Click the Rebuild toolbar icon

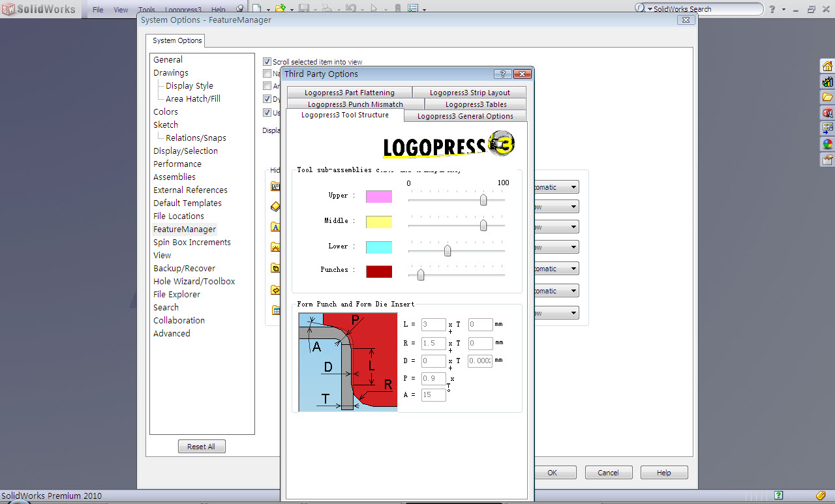pos(398,9)
